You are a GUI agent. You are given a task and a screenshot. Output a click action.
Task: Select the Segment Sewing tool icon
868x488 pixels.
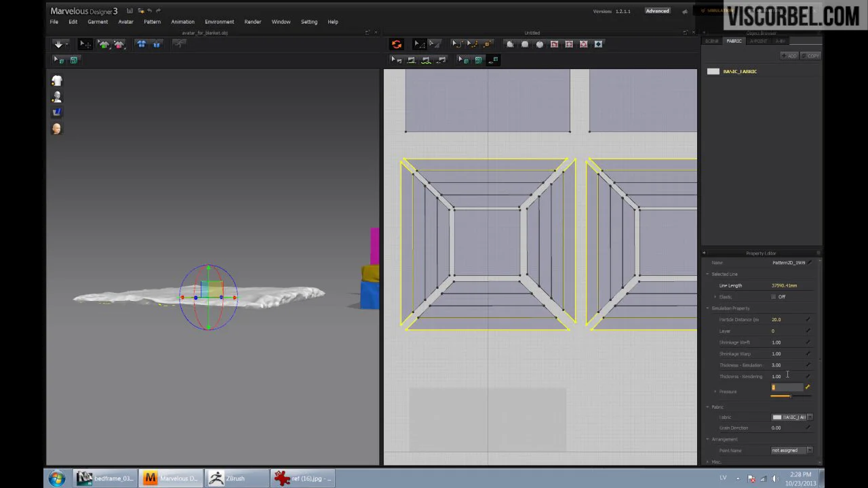411,60
